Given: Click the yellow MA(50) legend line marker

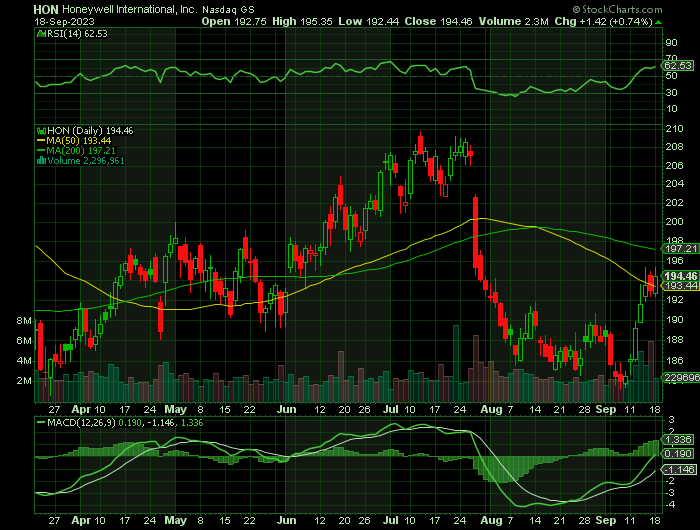Looking at the screenshot, I should click(39, 140).
